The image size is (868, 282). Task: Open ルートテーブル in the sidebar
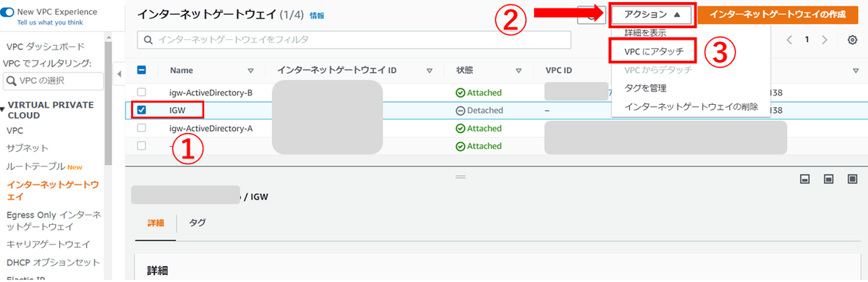(x=35, y=166)
